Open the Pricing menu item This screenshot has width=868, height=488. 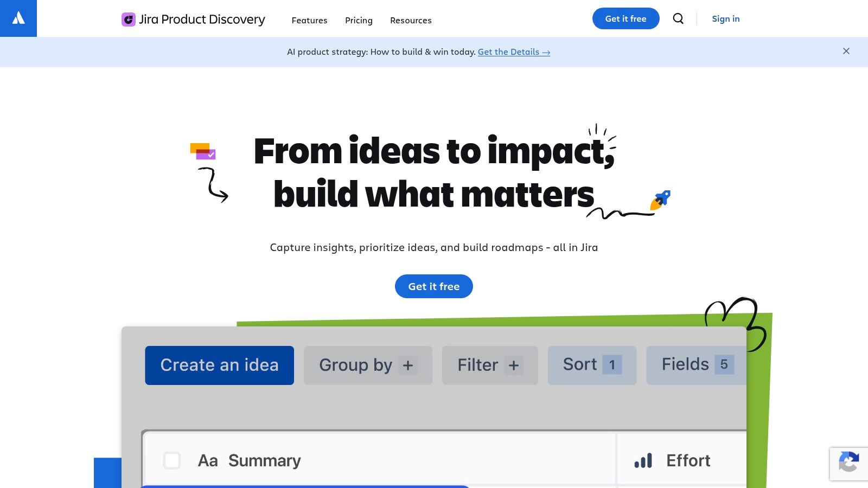[359, 20]
